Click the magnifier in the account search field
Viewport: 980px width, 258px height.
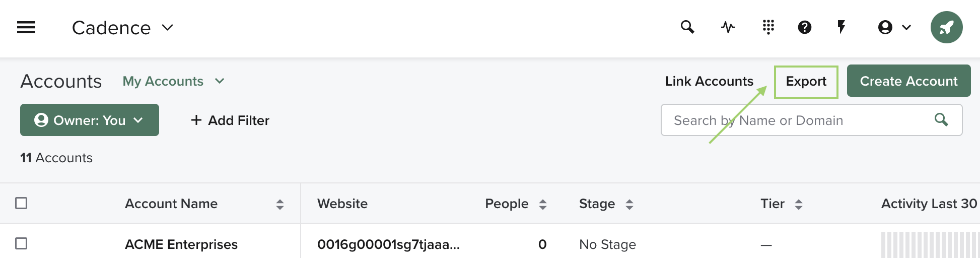tap(941, 120)
